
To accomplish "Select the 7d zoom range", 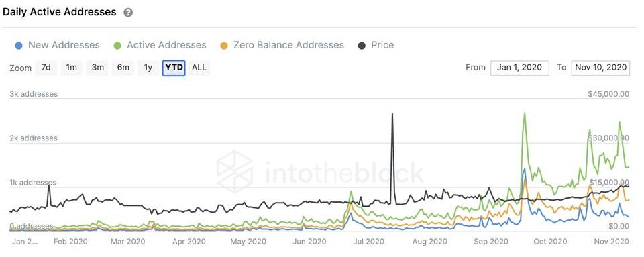I will pyautogui.click(x=46, y=68).
